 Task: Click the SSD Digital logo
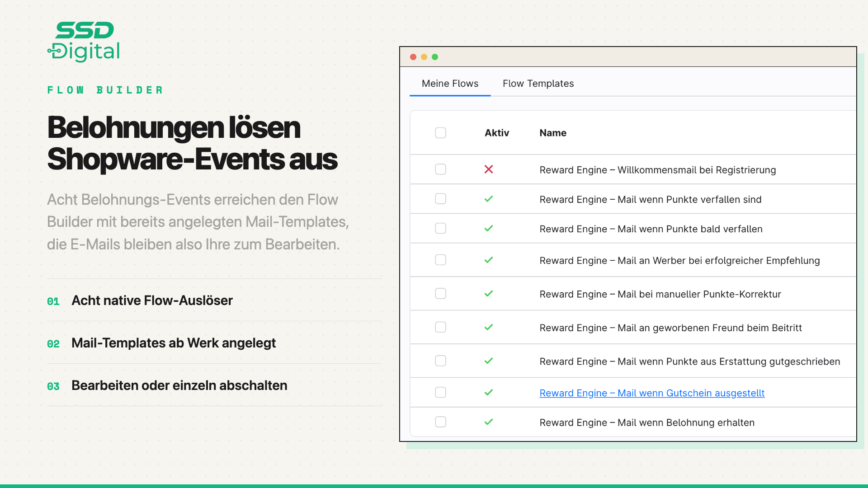click(x=84, y=42)
